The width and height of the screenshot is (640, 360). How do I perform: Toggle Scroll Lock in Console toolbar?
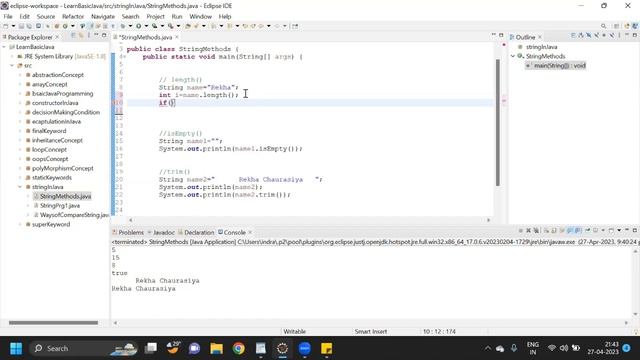[554, 231]
